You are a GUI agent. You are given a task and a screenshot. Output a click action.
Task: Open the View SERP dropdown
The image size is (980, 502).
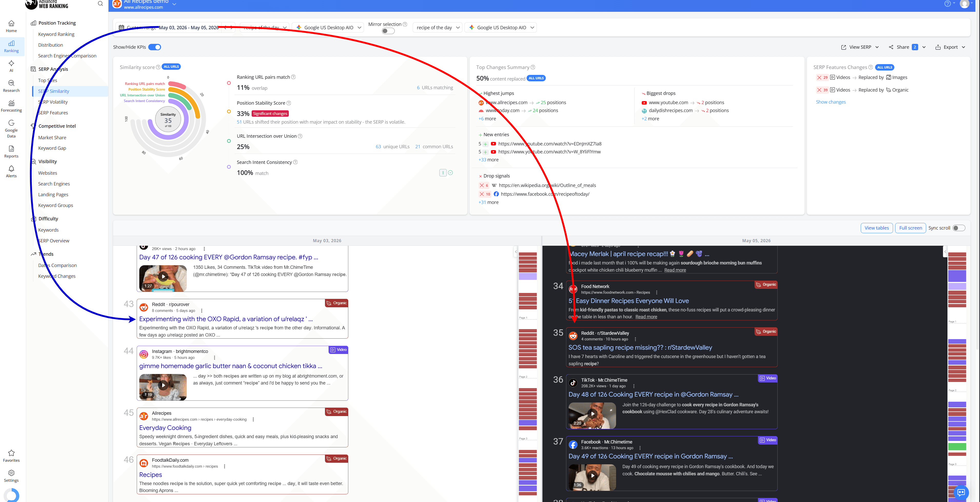click(860, 47)
